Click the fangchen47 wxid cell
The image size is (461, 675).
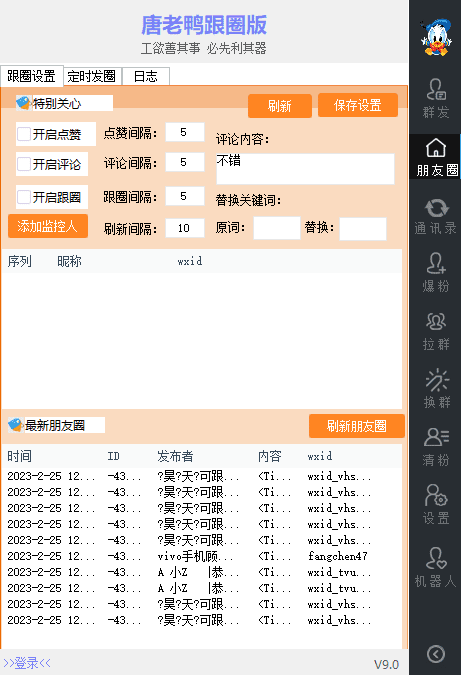(x=337, y=556)
